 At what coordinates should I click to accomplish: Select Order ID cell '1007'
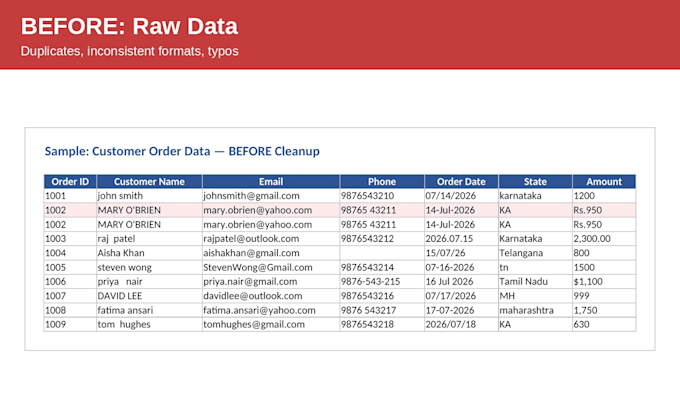[70, 296]
